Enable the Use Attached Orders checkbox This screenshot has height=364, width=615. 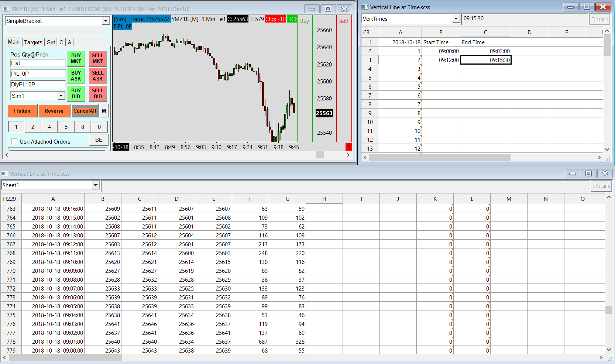click(14, 141)
